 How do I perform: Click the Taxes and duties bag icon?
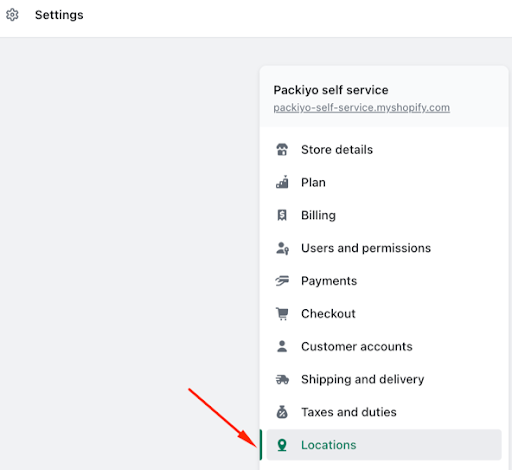[x=282, y=412]
